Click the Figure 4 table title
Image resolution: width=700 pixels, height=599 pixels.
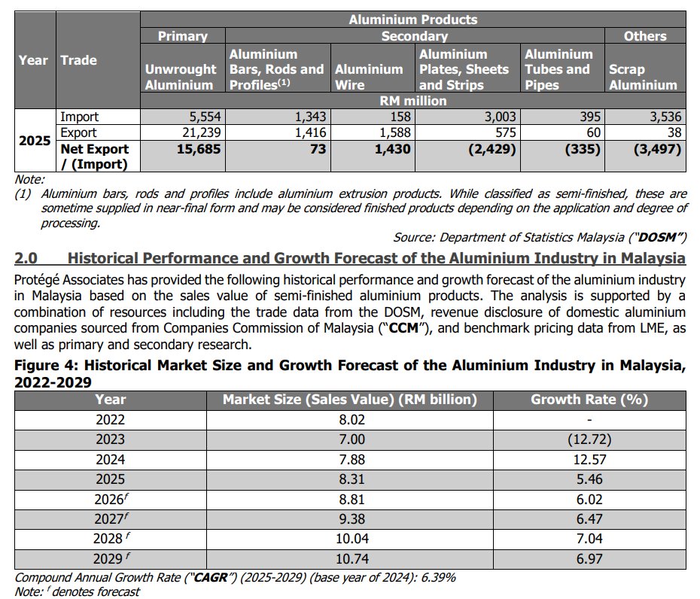pyautogui.click(x=350, y=373)
